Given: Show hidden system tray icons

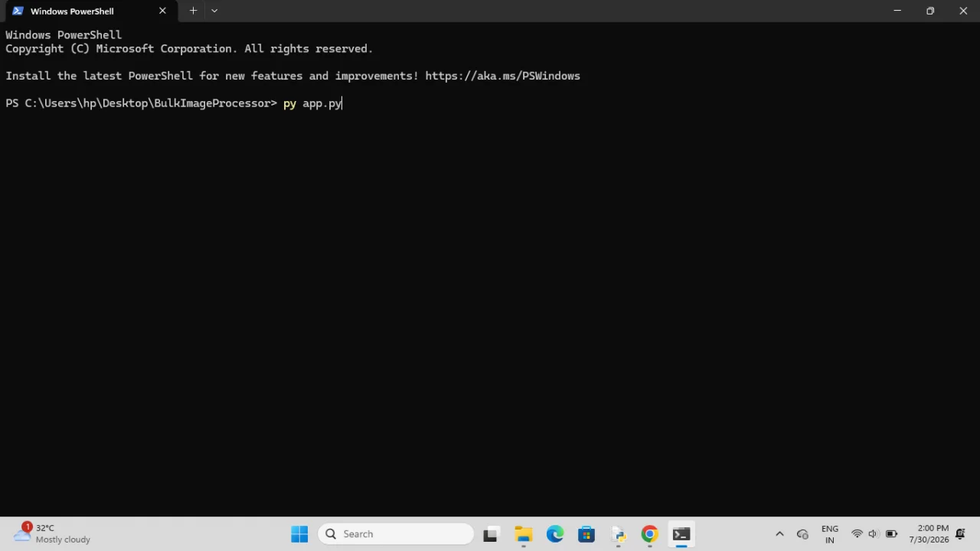Looking at the screenshot, I should 779,534.
